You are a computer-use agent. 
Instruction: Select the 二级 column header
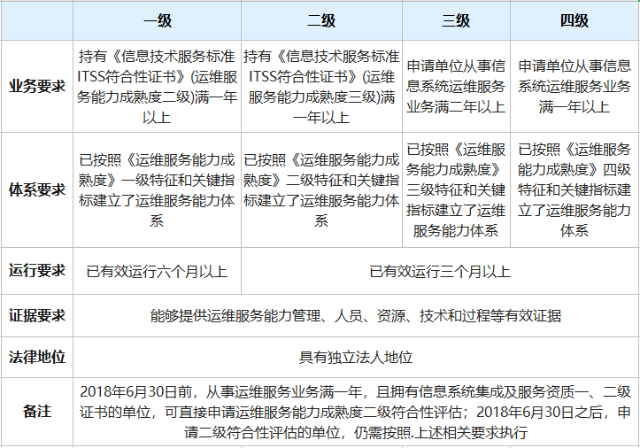pyautogui.click(x=321, y=20)
